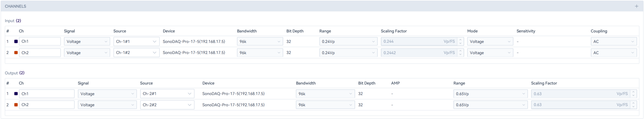This screenshot has height=119, width=644.
Task: Click input Ch2 Scaling Factor field 0.2442
Action: pyautogui.click(x=413, y=53)
